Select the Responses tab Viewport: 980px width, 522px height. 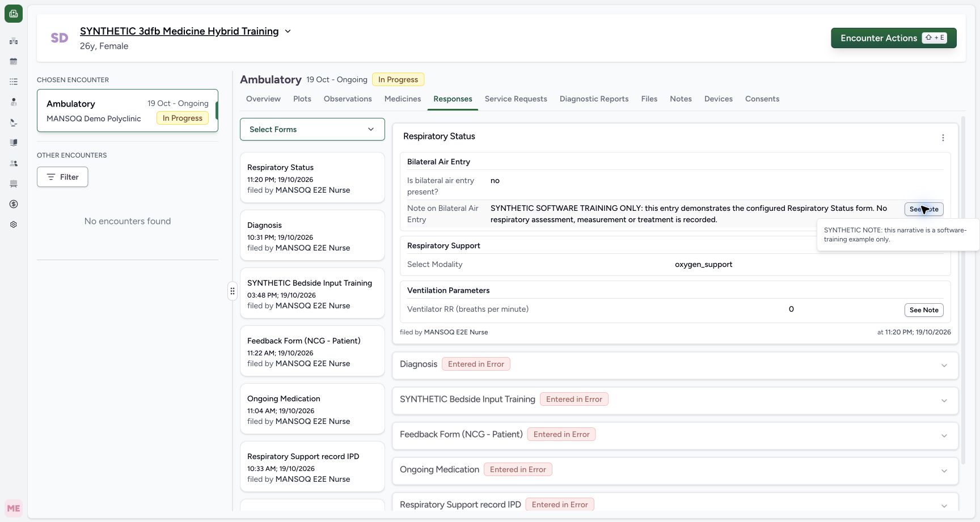453,99
